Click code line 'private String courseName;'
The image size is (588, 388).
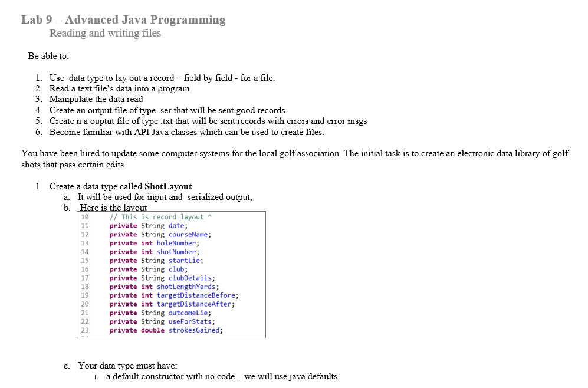160,234
